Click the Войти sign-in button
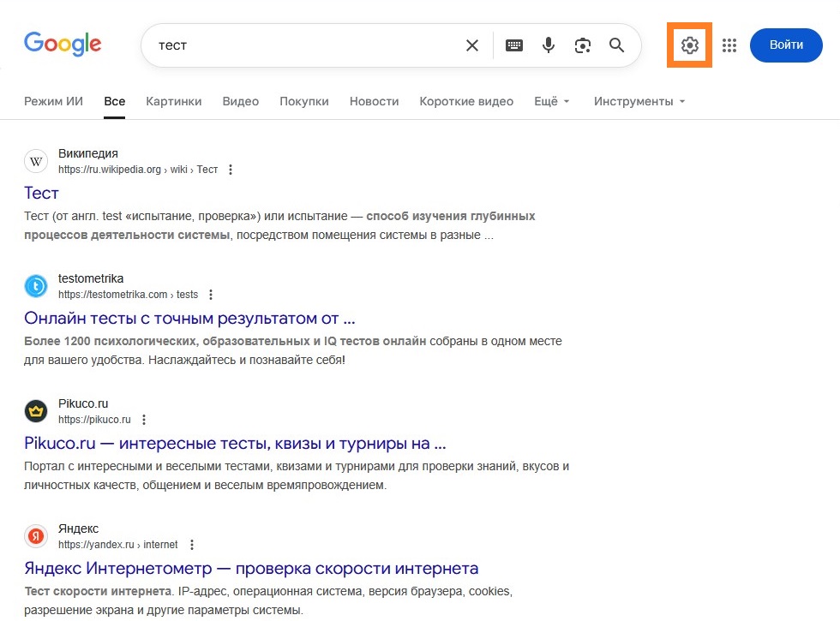 click(786, 45)
